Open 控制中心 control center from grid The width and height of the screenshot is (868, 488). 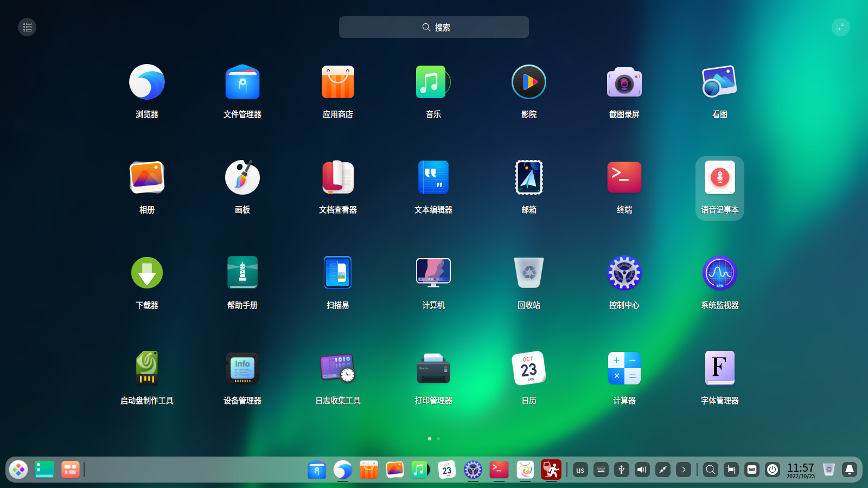tap(624, 273)
